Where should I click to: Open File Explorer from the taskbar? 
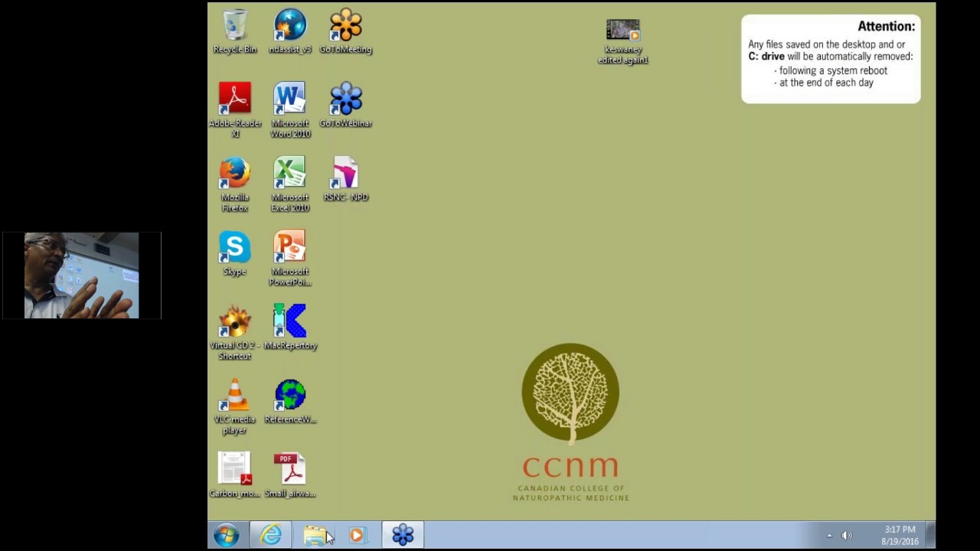315,535
